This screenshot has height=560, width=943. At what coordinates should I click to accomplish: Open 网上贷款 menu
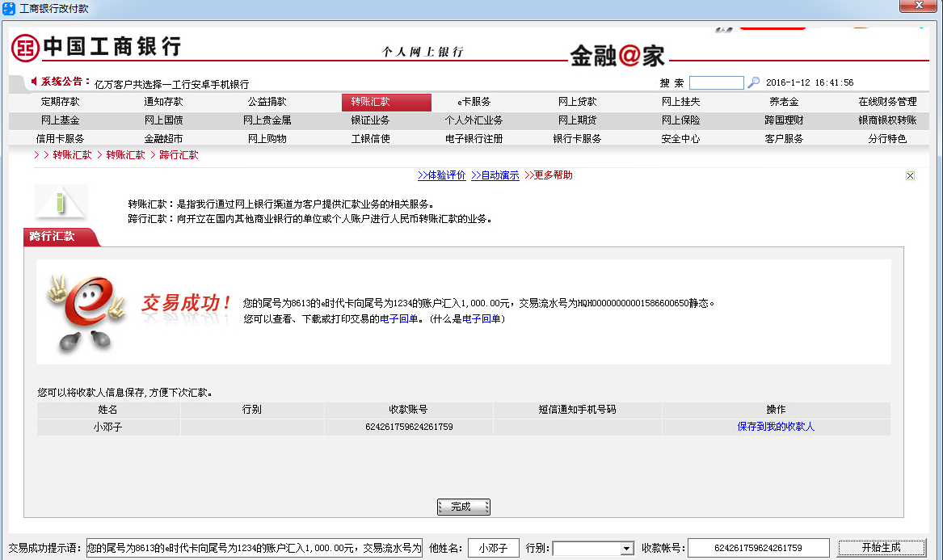coord(577,102)
